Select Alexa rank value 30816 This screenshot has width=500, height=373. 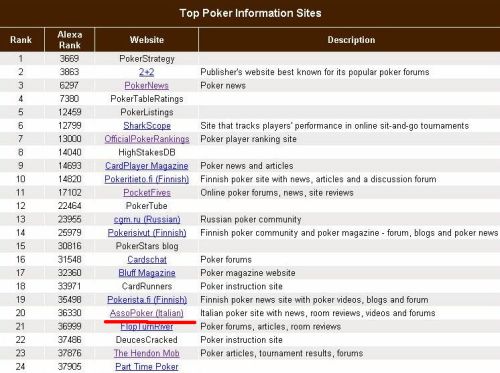[70, 246]
